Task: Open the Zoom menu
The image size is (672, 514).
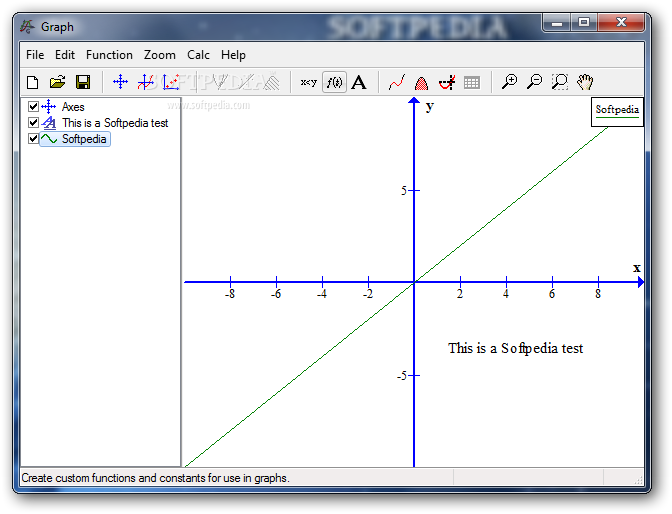Action: pyautogui.click(x=159, y=55)
